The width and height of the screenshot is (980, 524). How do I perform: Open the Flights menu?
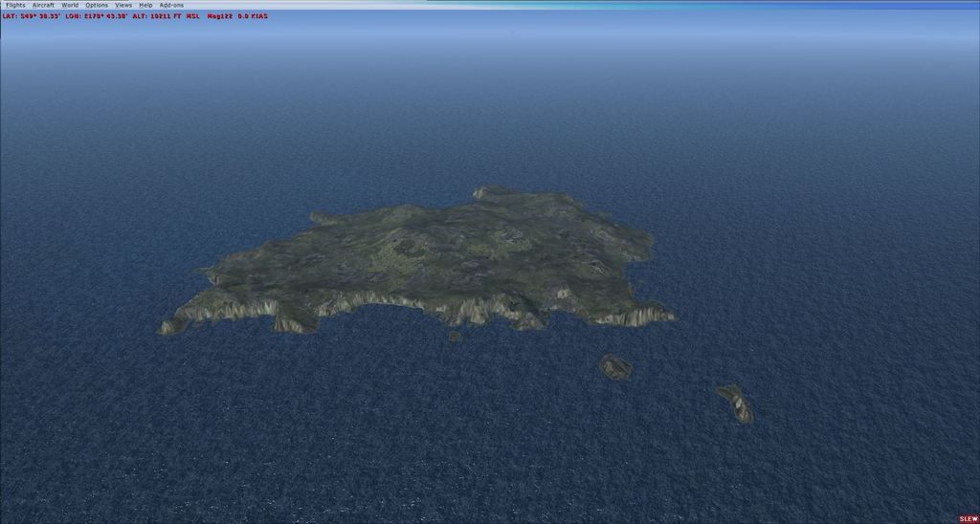click(x=15, y=5)
